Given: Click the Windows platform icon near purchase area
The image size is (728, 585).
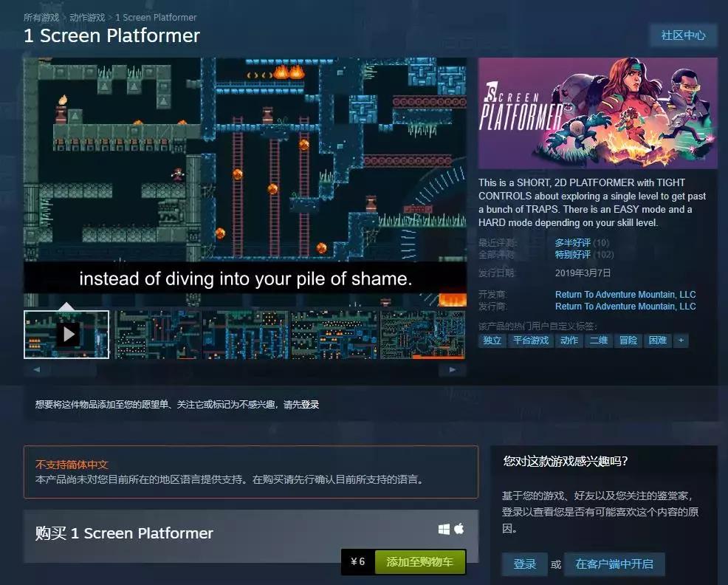Looking at the screenshot, I should (444, 530).
